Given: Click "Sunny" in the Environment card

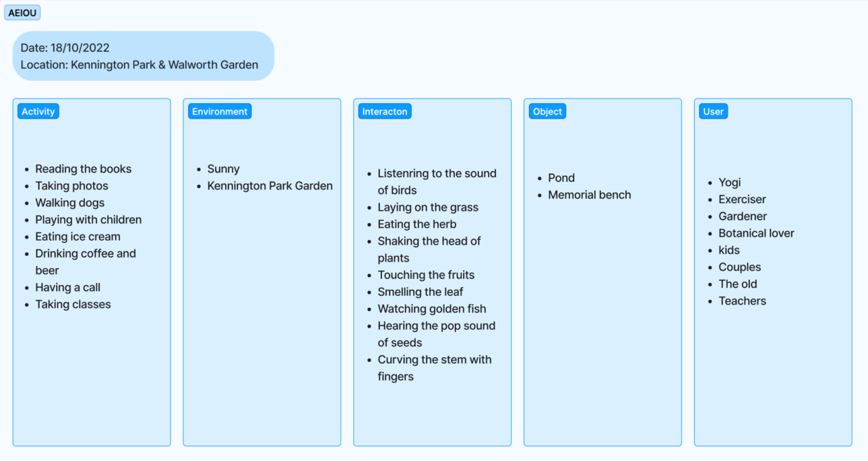Looking at the screenshot, I should tap(223, 169).
